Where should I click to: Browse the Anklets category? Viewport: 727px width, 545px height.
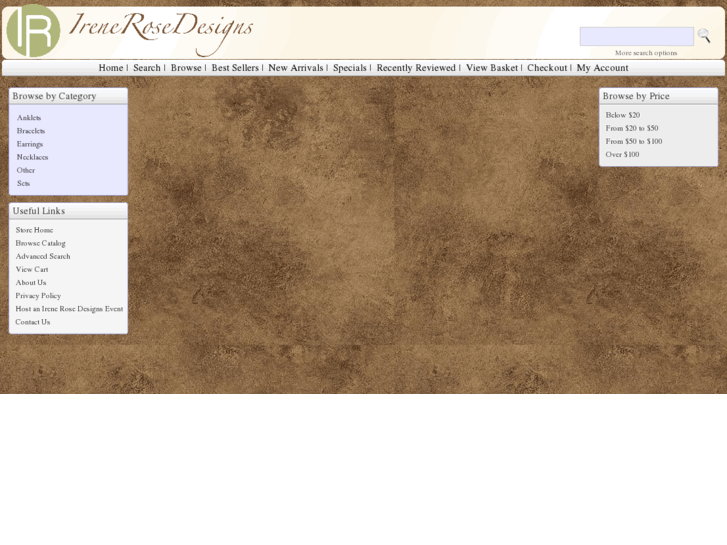[29, 118]
